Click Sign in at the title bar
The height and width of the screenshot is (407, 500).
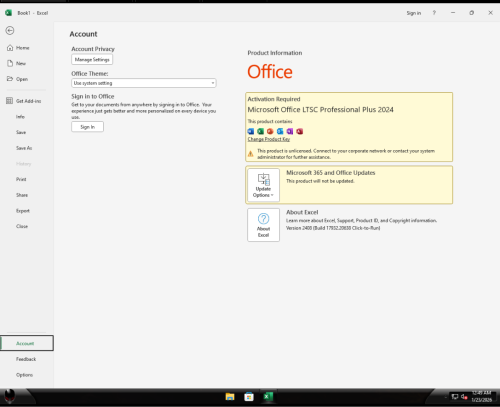pyautogui.click(x=414, y=13)
